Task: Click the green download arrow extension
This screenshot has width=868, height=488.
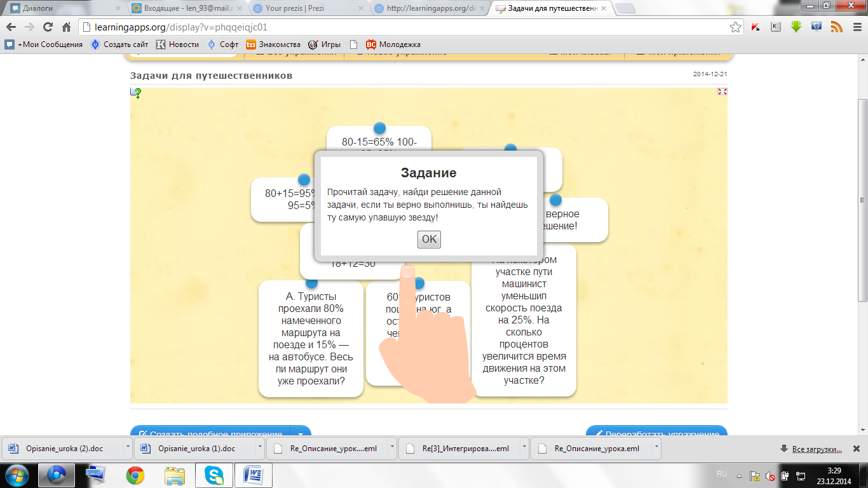Action: (x=796, y=27)
